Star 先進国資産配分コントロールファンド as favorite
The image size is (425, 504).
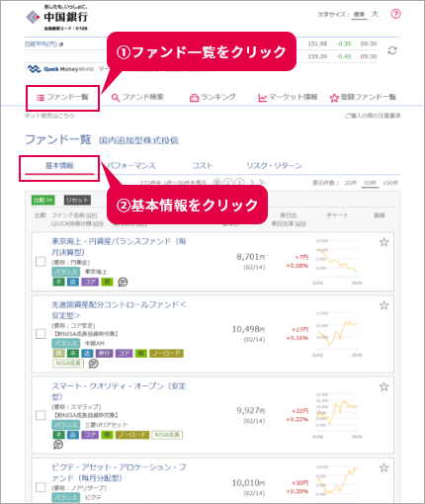pos(383,305)
